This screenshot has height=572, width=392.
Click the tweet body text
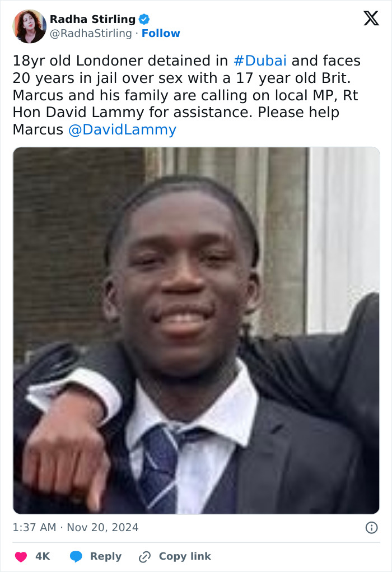(x=186, y=95)
